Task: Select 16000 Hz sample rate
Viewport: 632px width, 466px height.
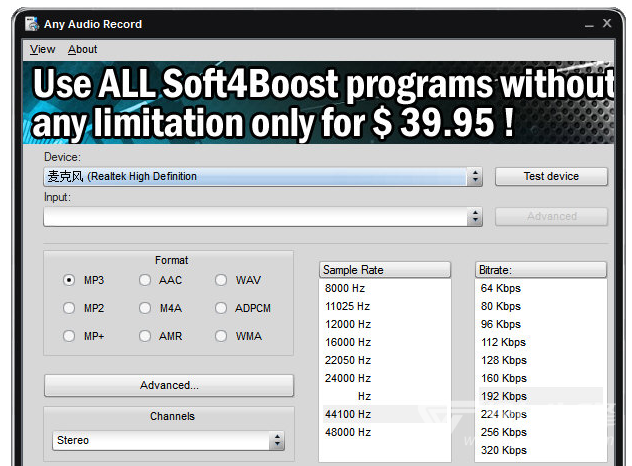Action: pos(385,342)
